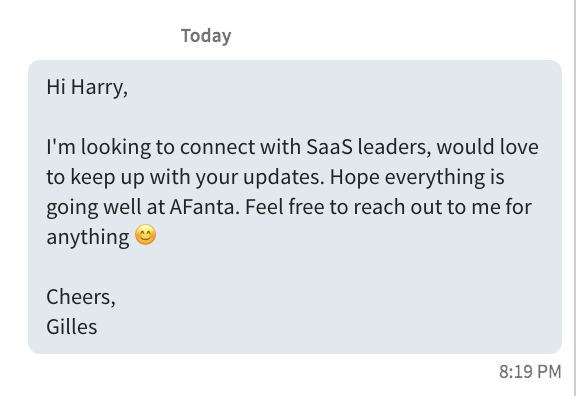Click the word 'going' in message

pyautogui.click(x=72, y=208)
